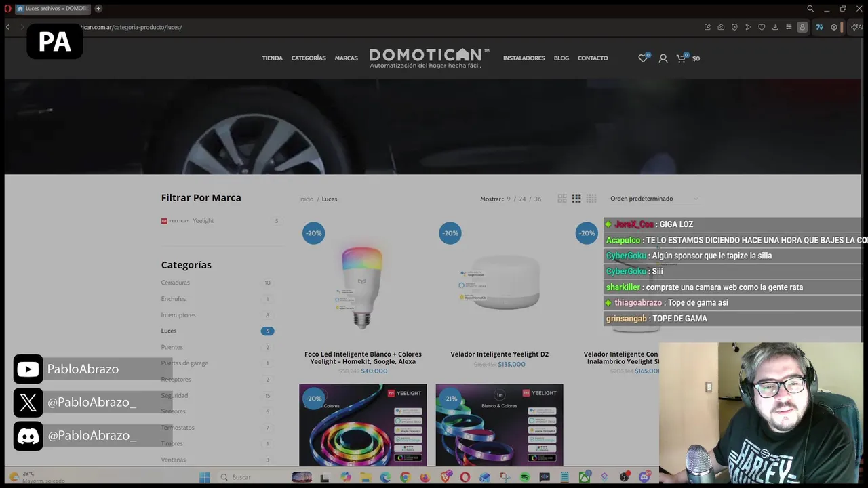Open a new browser tab with plus button

(98, 9)
